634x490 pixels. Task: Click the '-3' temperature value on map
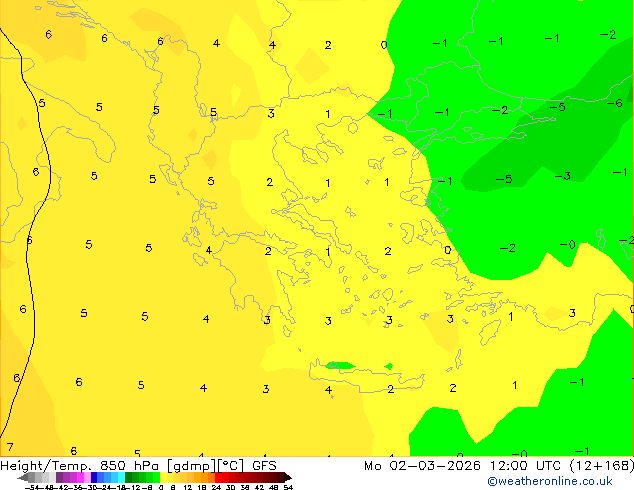tap(563, 176)
